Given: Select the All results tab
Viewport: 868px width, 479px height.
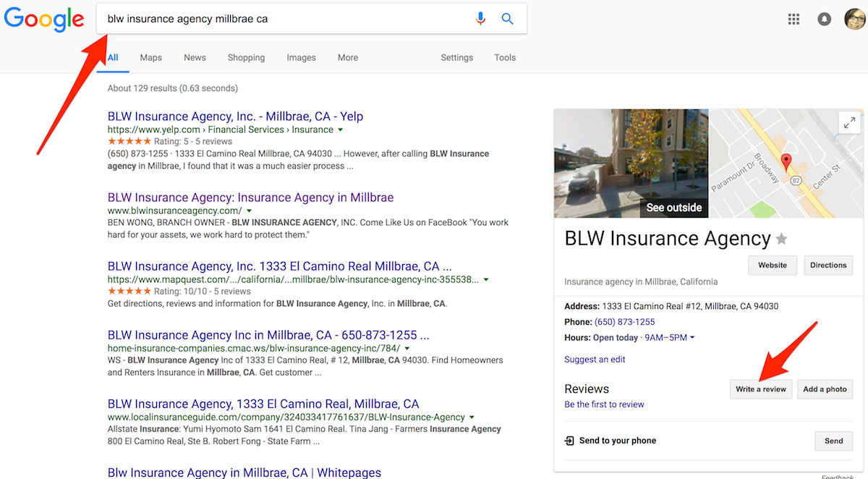Looking at the screenshot, I should (x=113, y=58).
